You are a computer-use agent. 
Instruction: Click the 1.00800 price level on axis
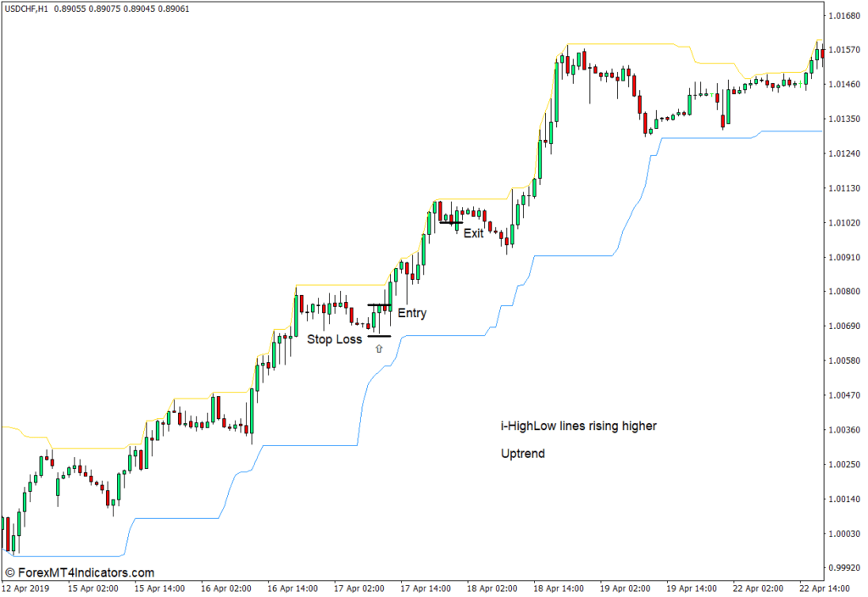[846, 292]
